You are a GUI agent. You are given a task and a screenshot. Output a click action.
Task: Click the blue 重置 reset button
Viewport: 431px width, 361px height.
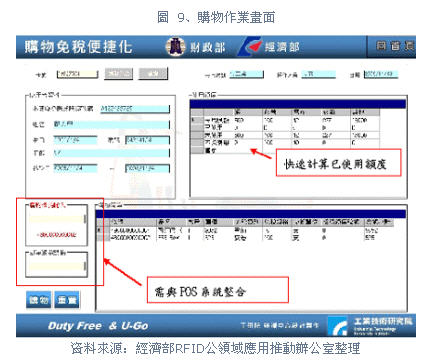(x=67, y=300)
